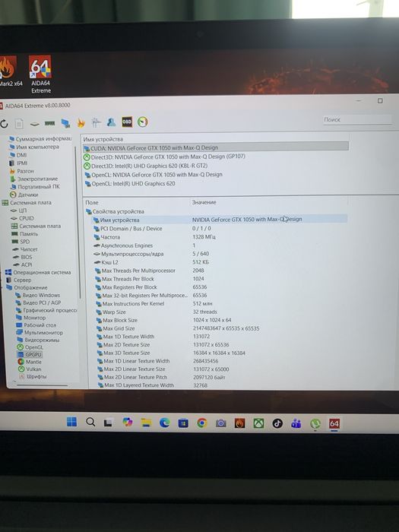Open Task View on the taskbar
This screenshot has width=399, height=532.
click(108, 423)
